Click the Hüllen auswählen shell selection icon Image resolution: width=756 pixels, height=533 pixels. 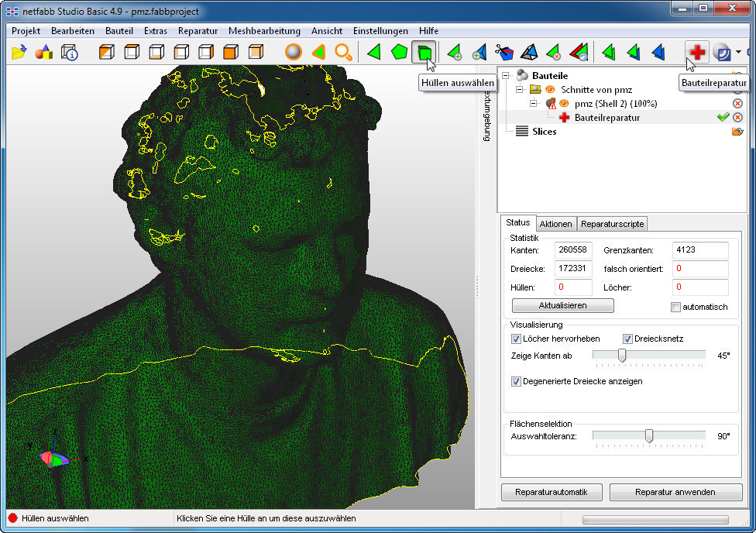(x=424, y=52)
